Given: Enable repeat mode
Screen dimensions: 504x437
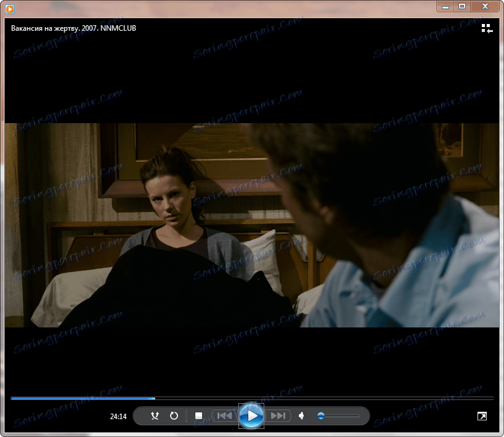Looking at the screenshot, I should [x=174, y=416].
